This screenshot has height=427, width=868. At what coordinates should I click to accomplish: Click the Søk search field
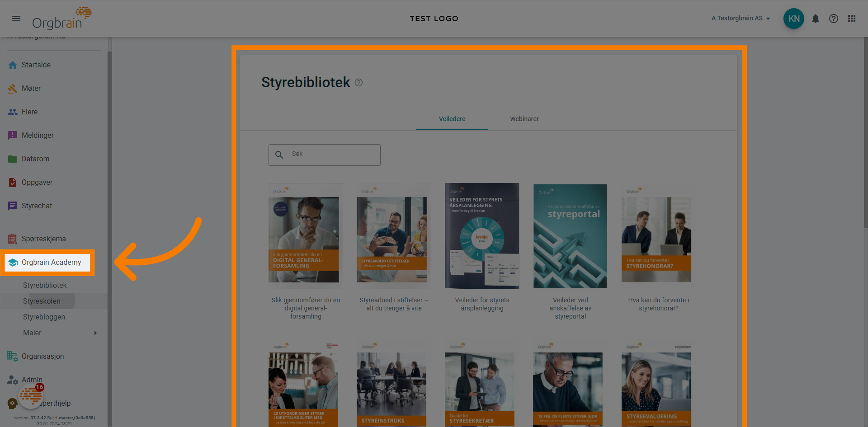tap(324, 155)
